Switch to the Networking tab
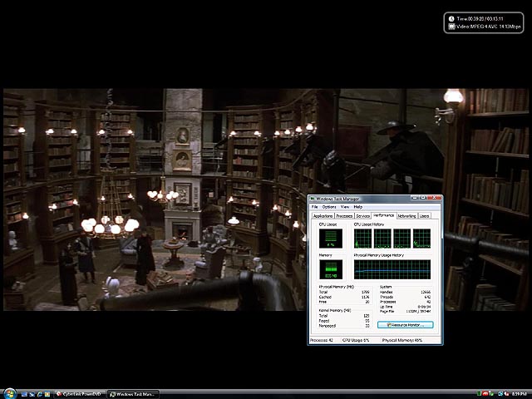Screen dimensions: 532x399 click(406, 216)
